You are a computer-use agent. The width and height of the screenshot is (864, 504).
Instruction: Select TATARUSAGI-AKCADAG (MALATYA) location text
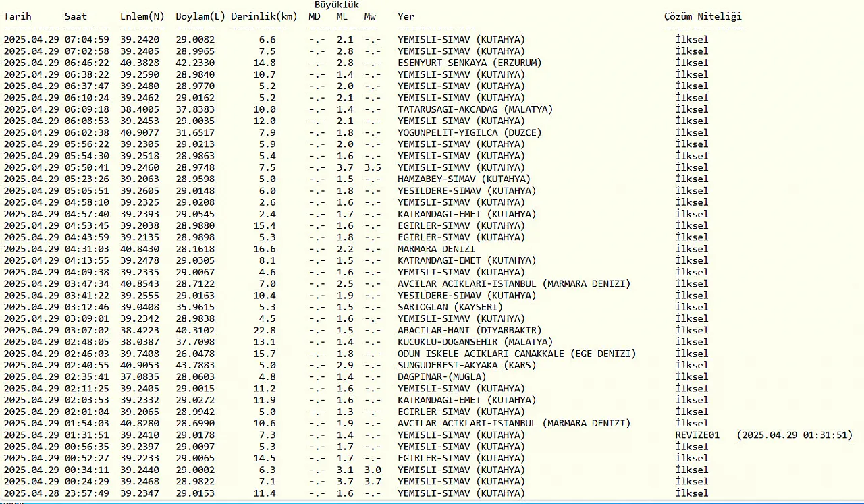(475, 109)
